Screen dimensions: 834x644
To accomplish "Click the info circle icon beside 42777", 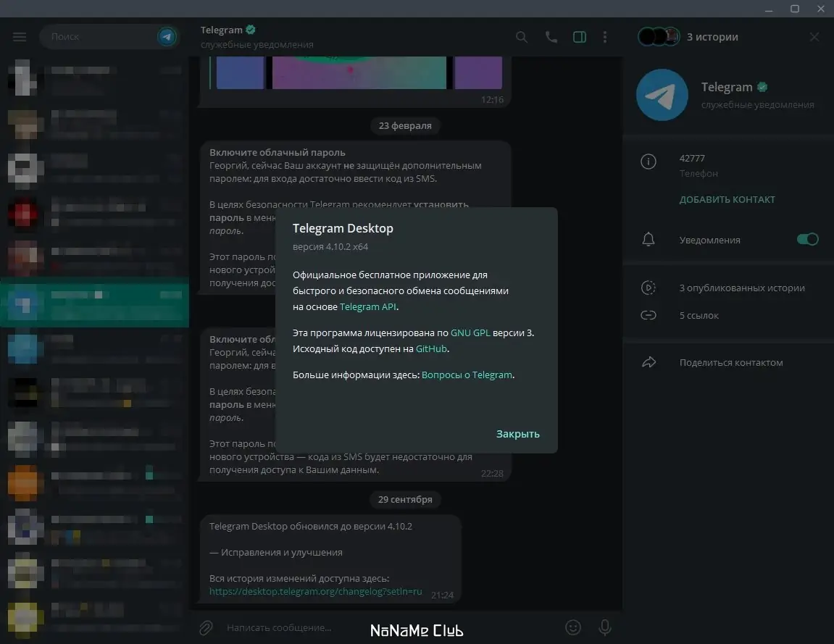I will point(649,161).
